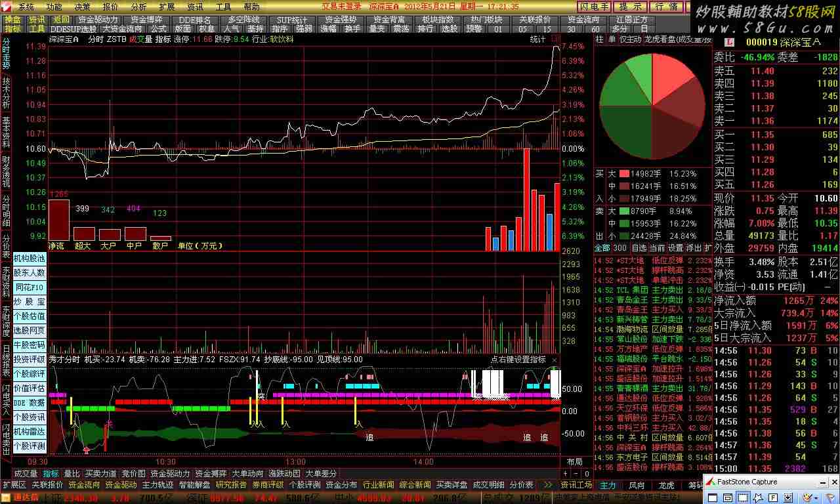Open the 机构股池 side button
Screen dimensions: 840x504
30,259
